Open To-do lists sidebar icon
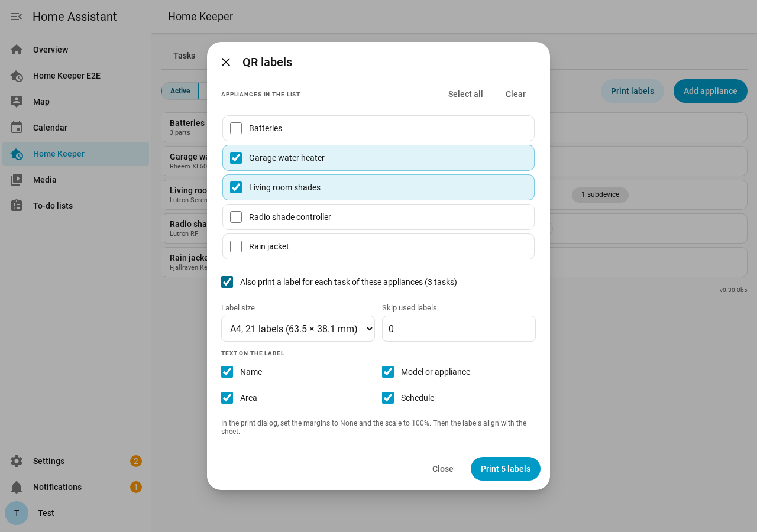757x532 pixels. (17, 206)
